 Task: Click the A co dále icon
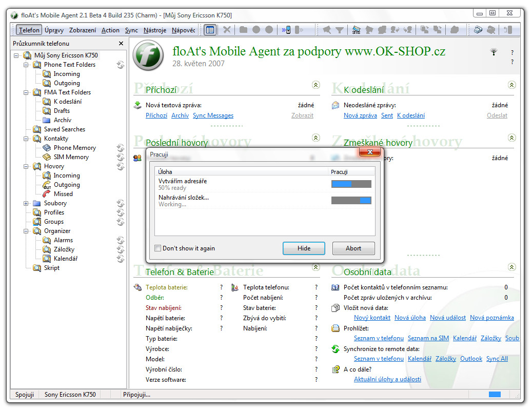click(x=336, y=369)
